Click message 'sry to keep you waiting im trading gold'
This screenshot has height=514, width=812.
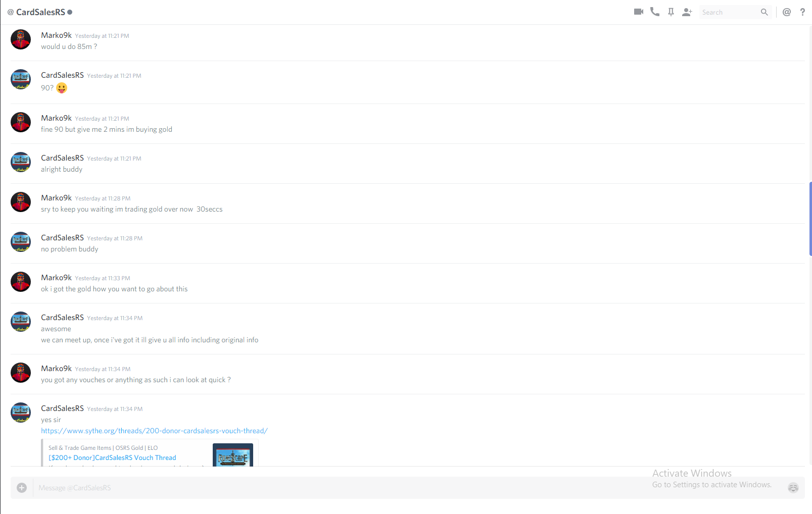coord(132,209)
